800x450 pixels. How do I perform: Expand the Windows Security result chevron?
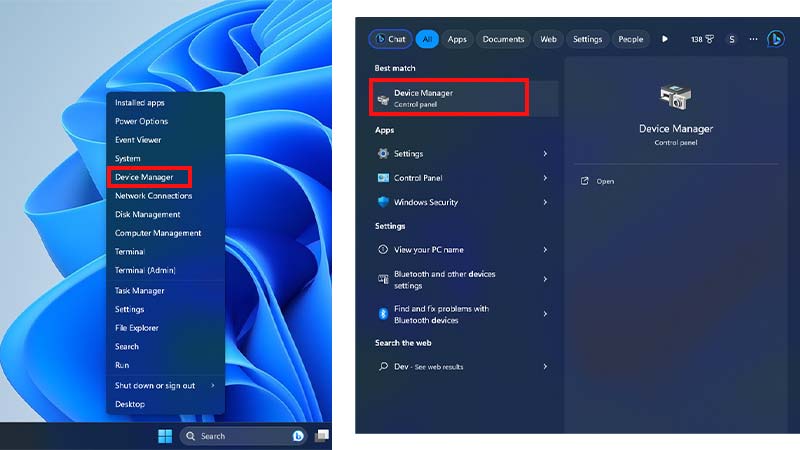click(x=545, y=202)
